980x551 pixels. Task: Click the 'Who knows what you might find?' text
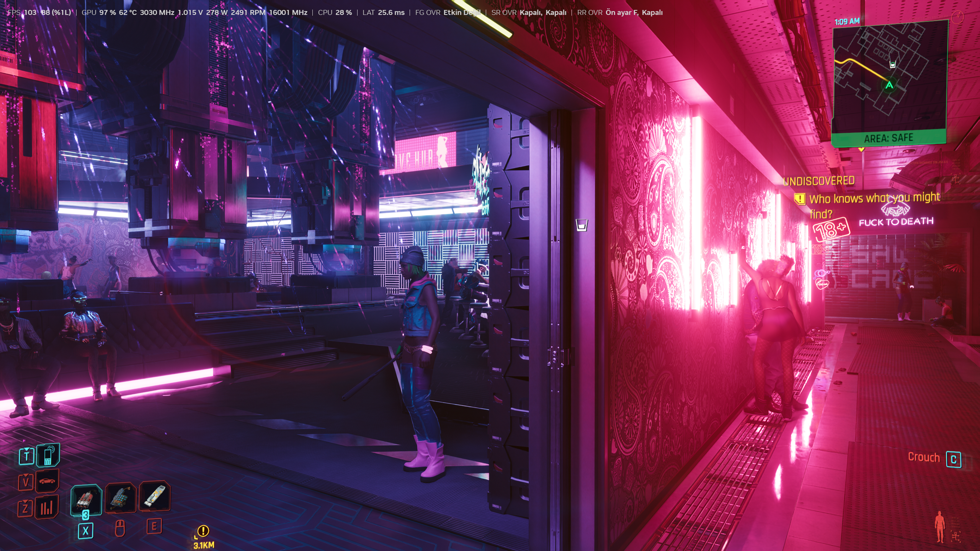(x=874, y=205)
